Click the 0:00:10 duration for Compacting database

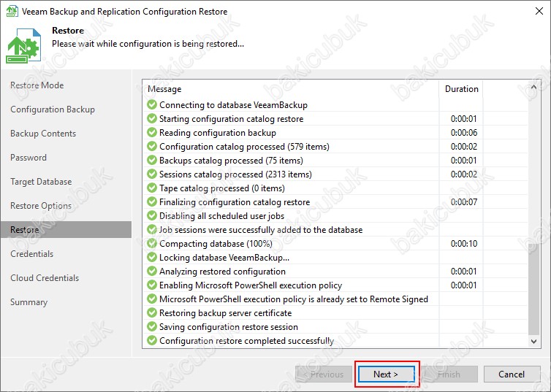click(x=464, y=244)
